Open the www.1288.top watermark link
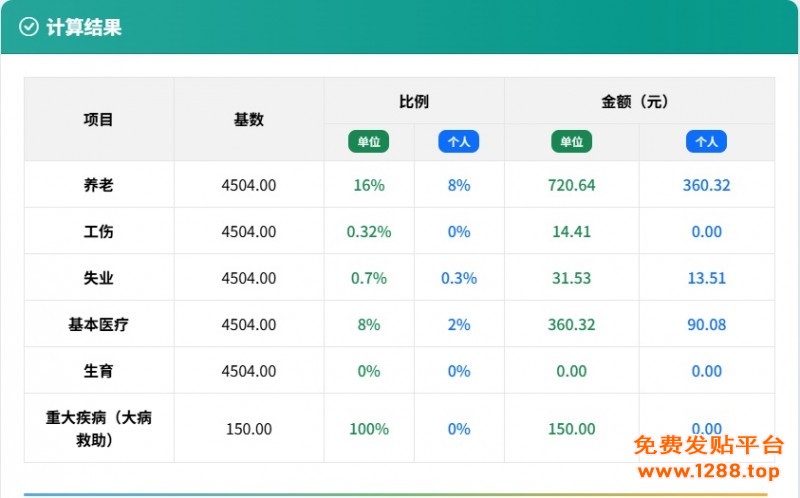 [x=708, y=470]
